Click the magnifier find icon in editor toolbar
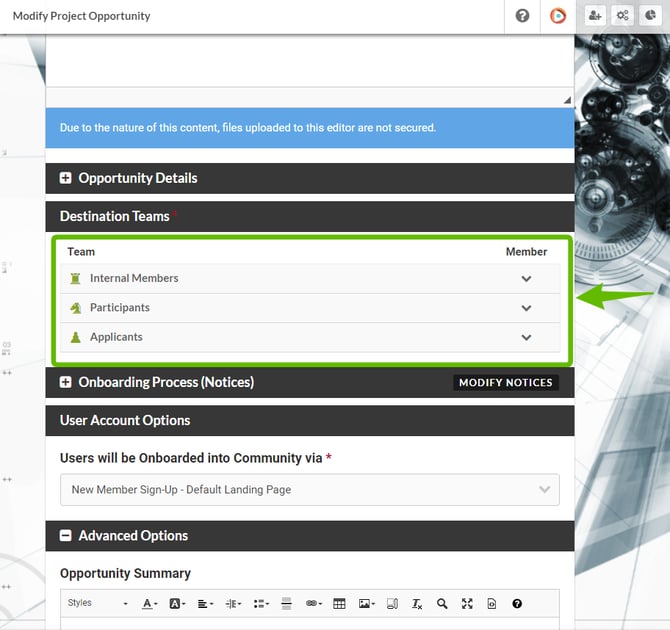This screenshot has height=630, width=670. click(x=442, y=604)
